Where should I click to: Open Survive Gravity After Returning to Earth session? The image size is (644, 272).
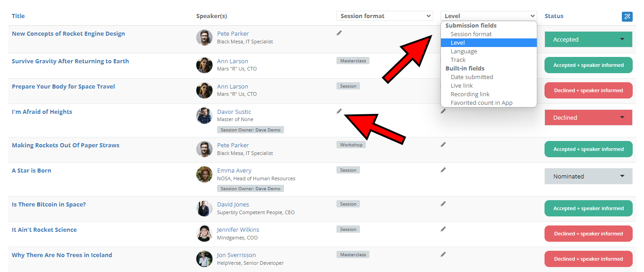pos(70,61)
